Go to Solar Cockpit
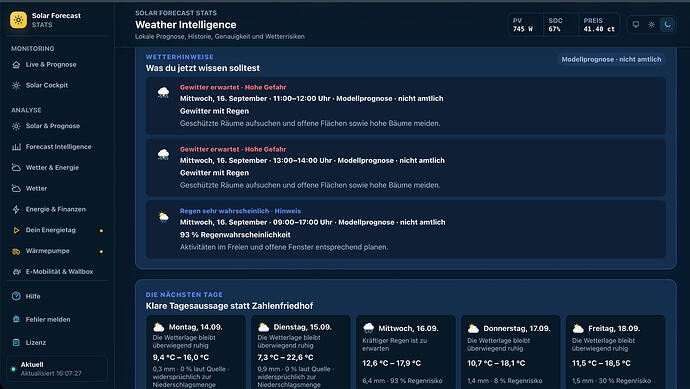This screenshot has height=389, width=690. coord(57,85)
